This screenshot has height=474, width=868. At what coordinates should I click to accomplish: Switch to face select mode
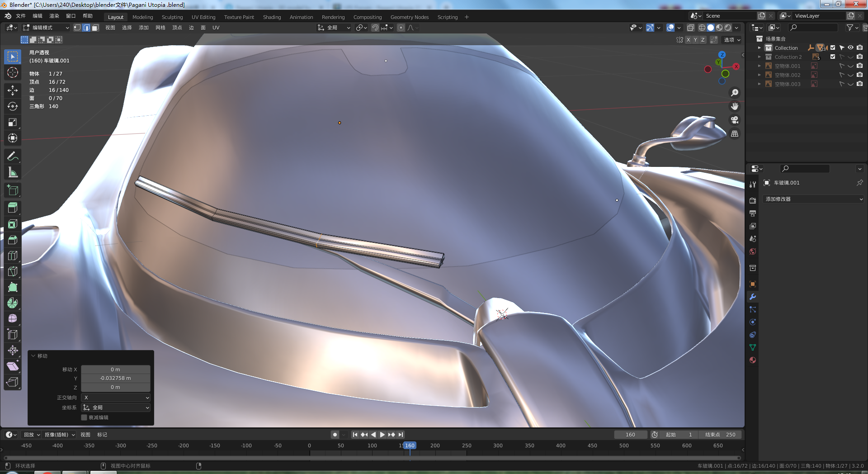click(x=95, y=28)
